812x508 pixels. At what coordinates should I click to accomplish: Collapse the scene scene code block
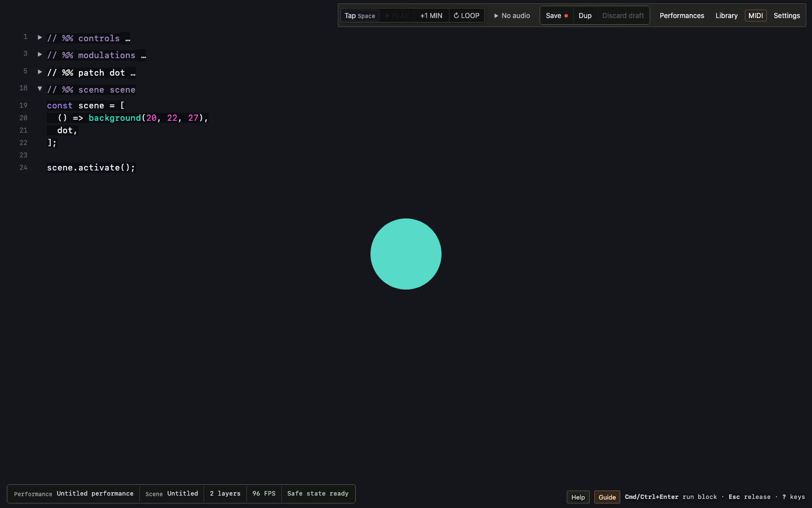click(x=39, y=89)
